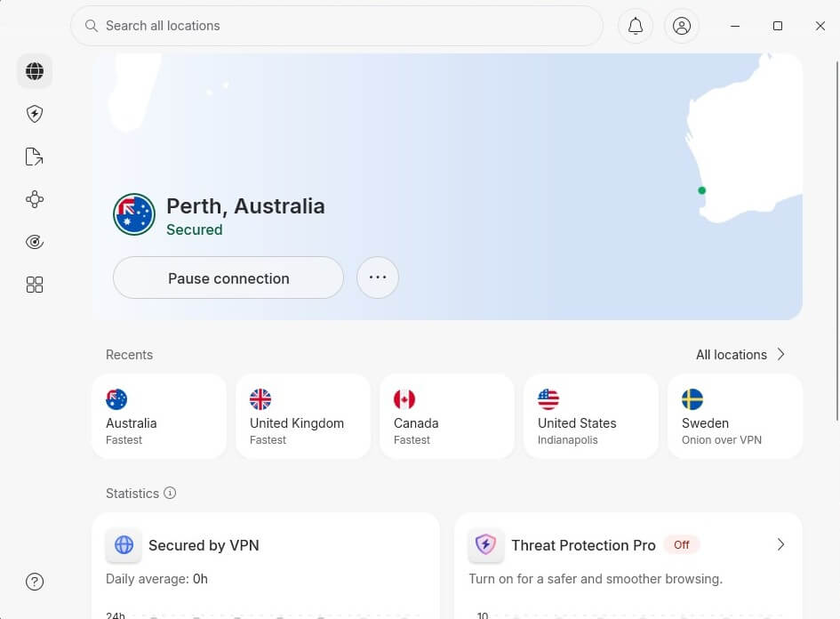The height and width of the screenshot is (619, 840).
Task: Minimize the VPN window
Action: click(x=735, y=26)
